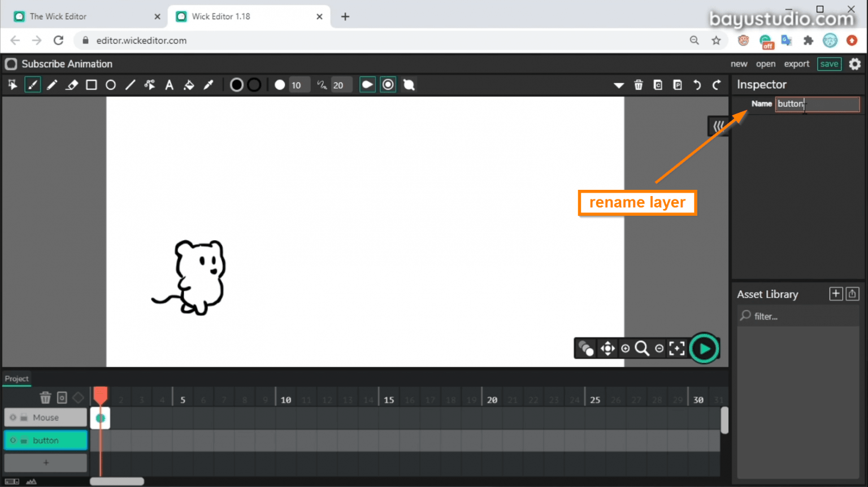
Task: Select the Text tool
Action: (169, 85)
